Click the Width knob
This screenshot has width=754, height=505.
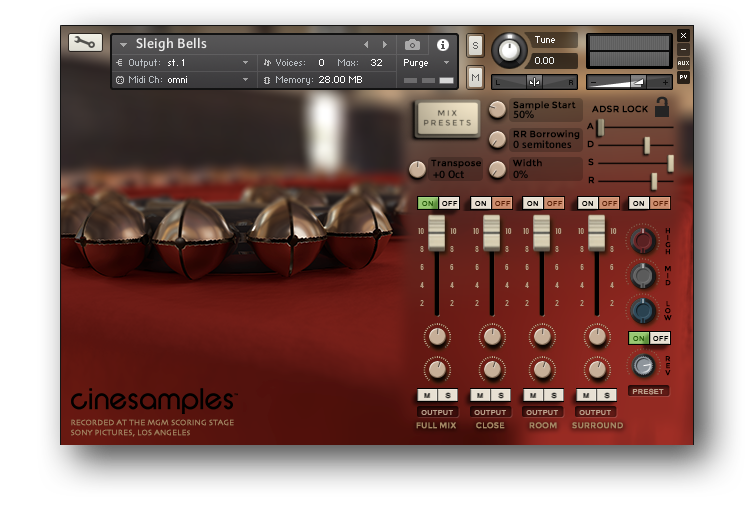(x=497, y=169)
